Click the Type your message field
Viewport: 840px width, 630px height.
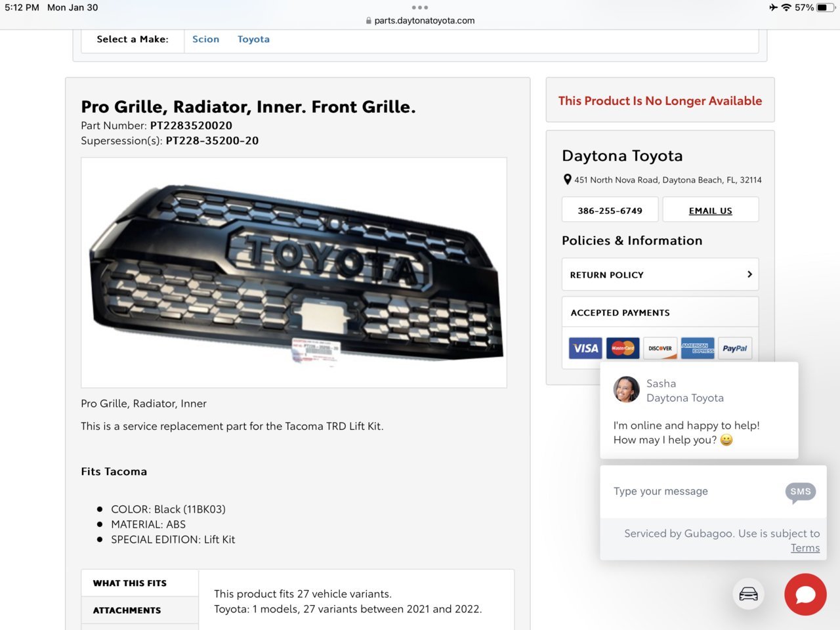pyautogui.click(x=692, y=492)
